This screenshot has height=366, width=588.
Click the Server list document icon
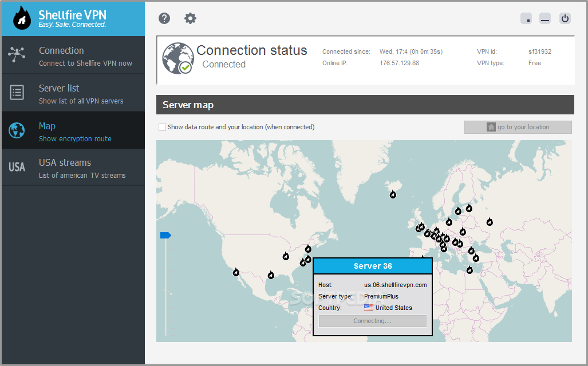coord(17,93)
